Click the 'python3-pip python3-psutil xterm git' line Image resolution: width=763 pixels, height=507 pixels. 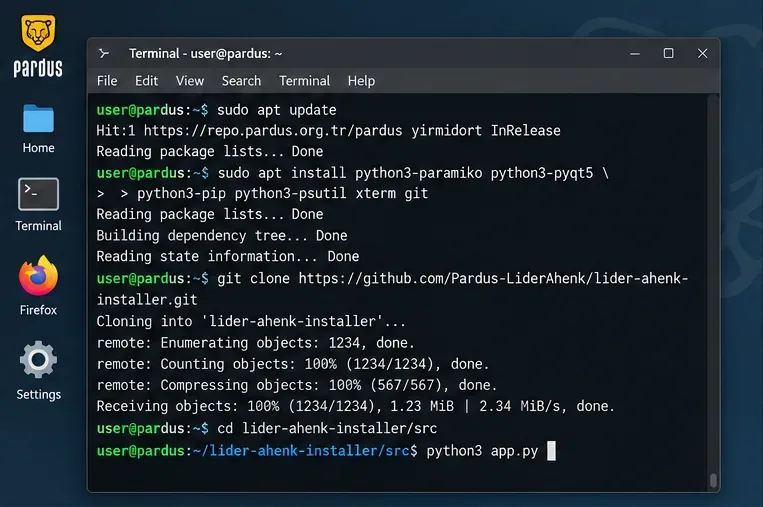click(262, 194)
